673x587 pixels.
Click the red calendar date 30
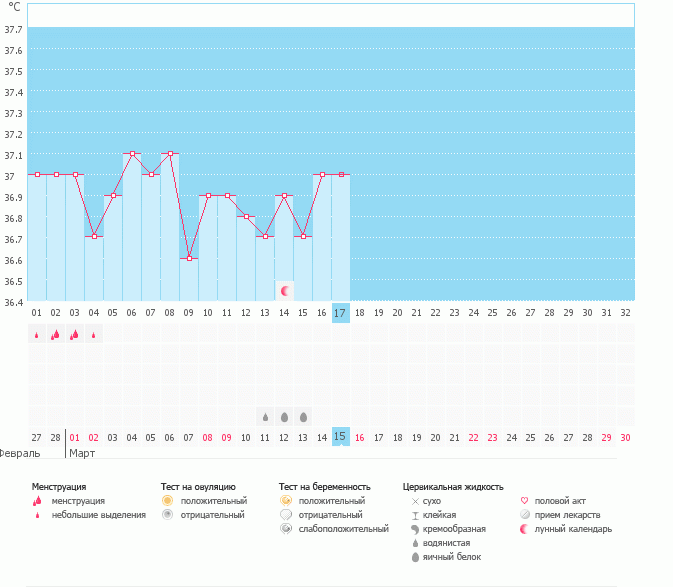(x=625, y=437)
